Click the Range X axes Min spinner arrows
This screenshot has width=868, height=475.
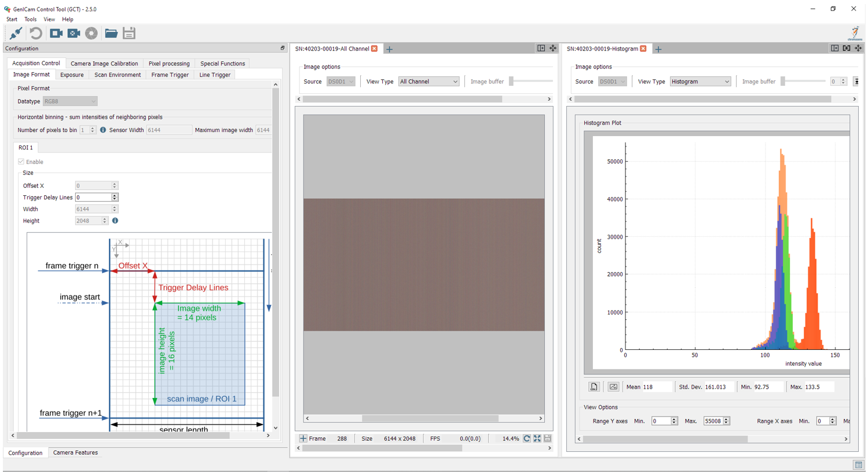tap(832, 421)
